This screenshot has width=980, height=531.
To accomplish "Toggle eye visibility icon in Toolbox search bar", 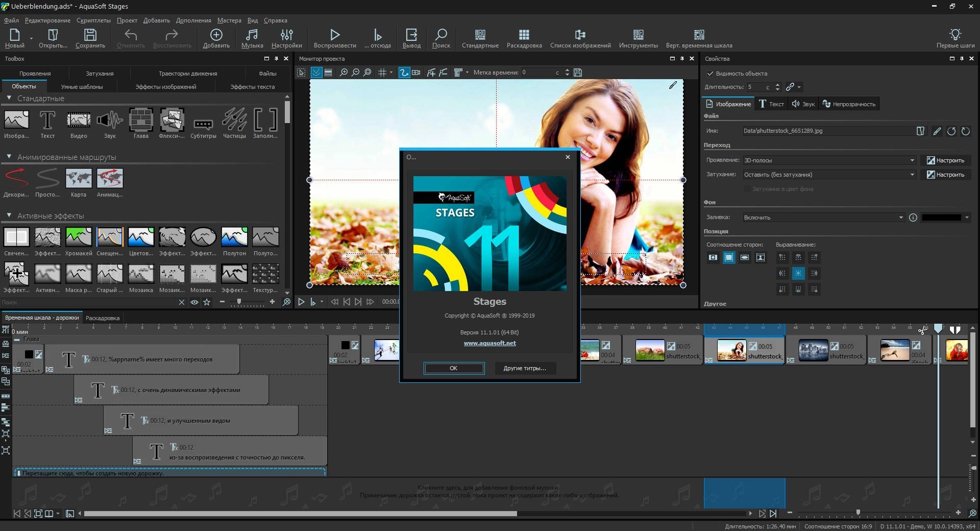I will tap(194, 302).
